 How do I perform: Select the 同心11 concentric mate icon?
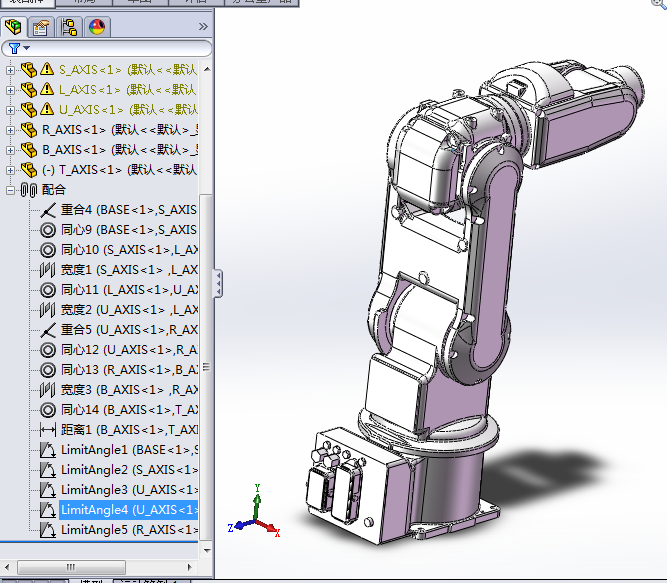pyautogui.click(x=48, y=290)
